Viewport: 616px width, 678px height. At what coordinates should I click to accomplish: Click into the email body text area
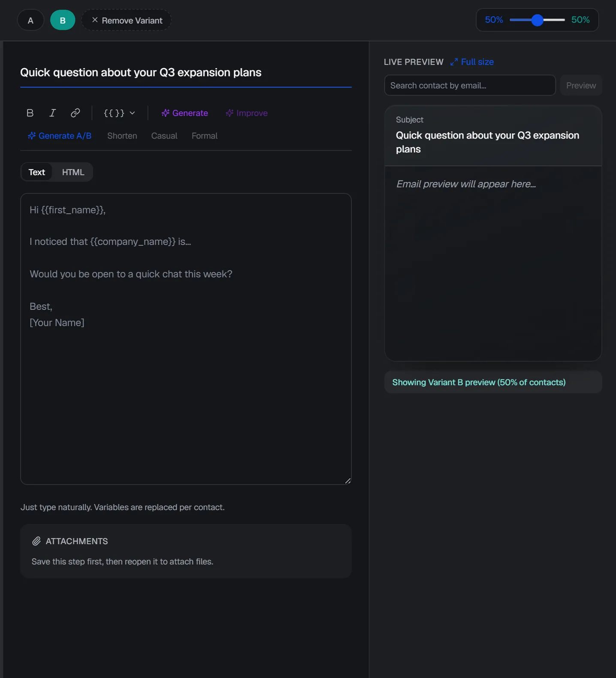[x=186, y=339]
